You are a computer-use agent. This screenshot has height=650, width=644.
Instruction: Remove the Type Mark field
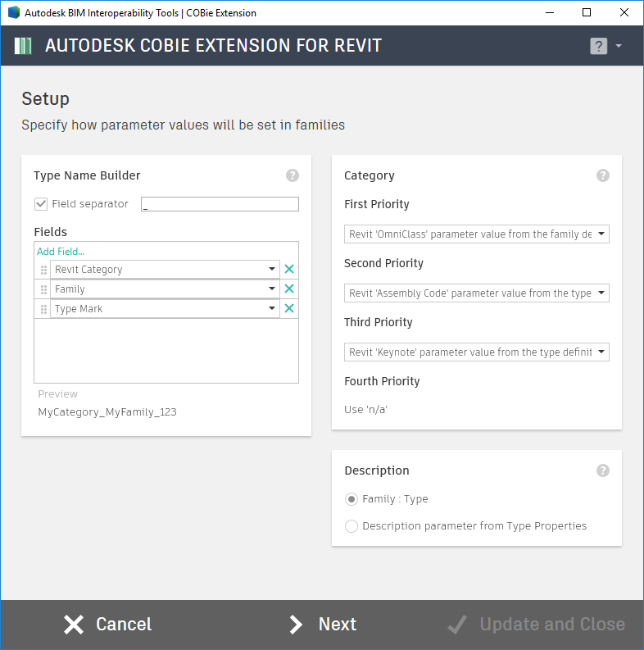(289, 308)
